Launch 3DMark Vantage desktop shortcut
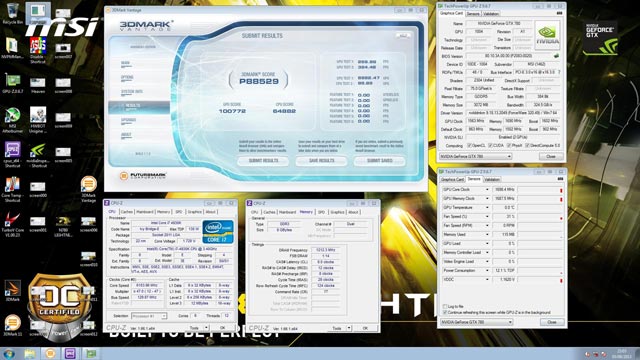This screenshot has width=640, height=360. pyautogui.click(x=89, y=189)
